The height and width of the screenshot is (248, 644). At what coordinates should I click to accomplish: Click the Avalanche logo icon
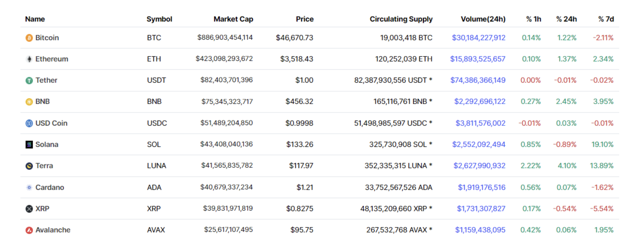[29, 230]
